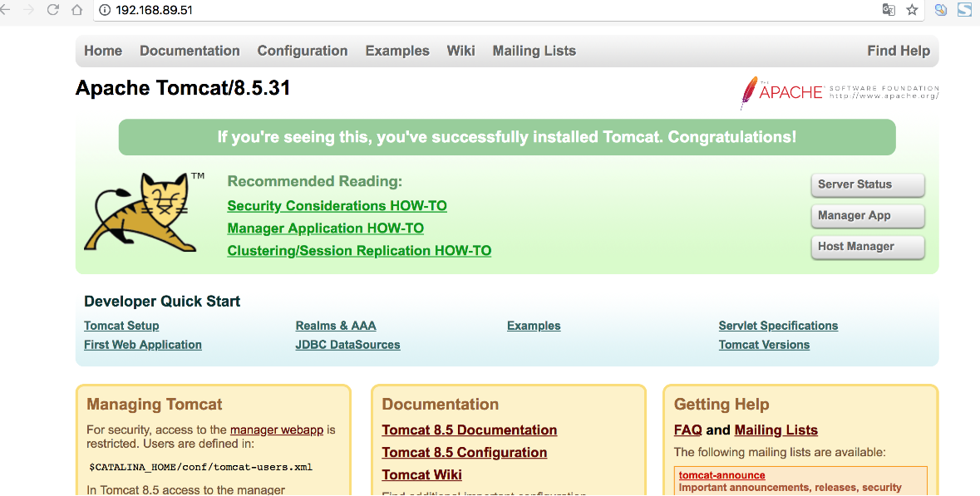The height and width of the screenshot is (496, 980).
Task: Open the blue S extension icon
Action: click(964, 9)
